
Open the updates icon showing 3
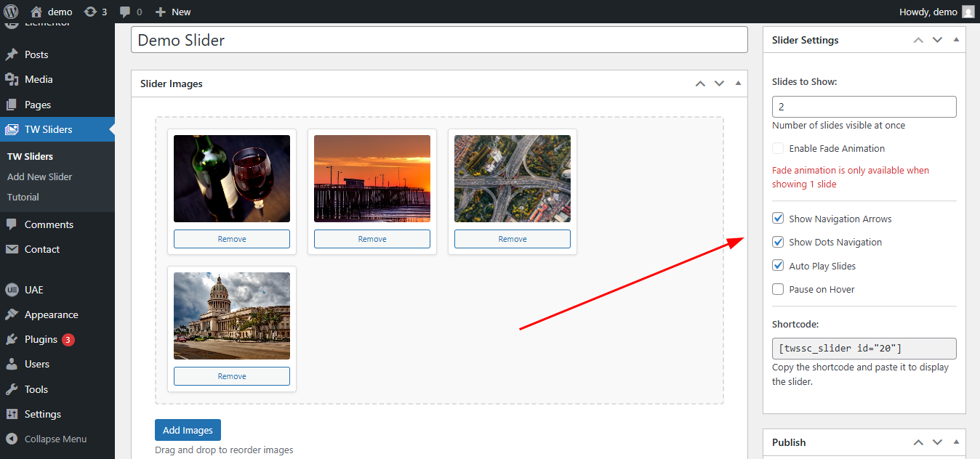coord(90,12)
